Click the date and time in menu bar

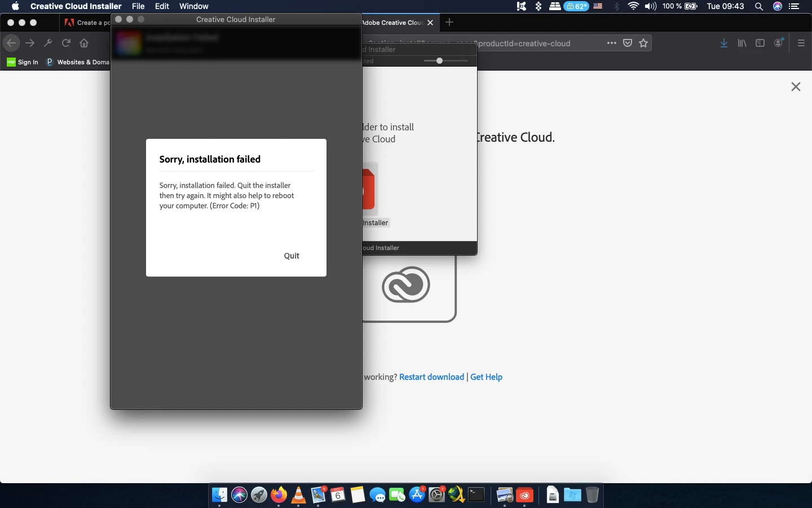[x=725, y=6]
